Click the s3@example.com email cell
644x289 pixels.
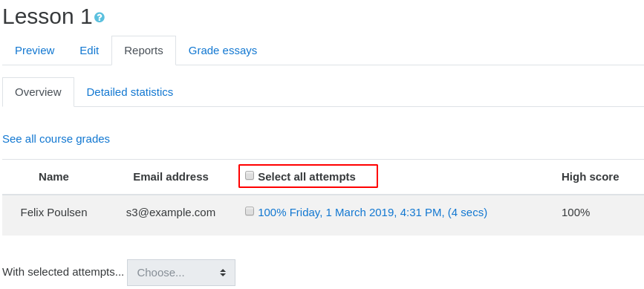(x=171, y=212)
